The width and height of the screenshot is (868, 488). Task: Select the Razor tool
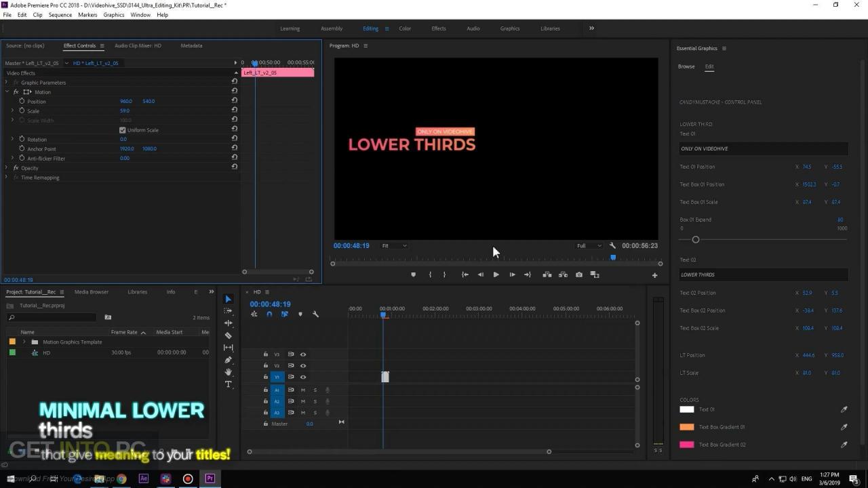pos(229,335)
